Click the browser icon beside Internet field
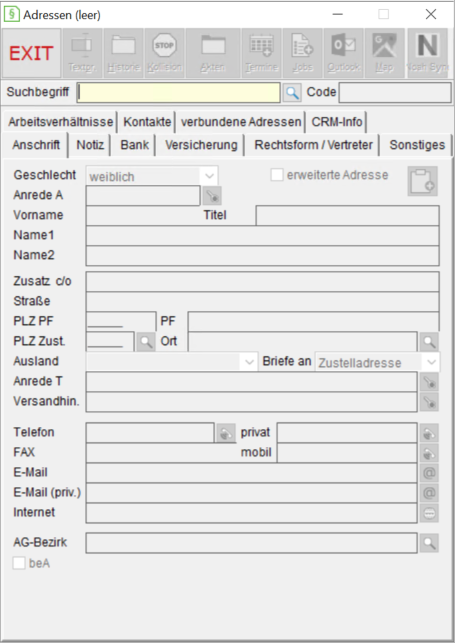 429,513
